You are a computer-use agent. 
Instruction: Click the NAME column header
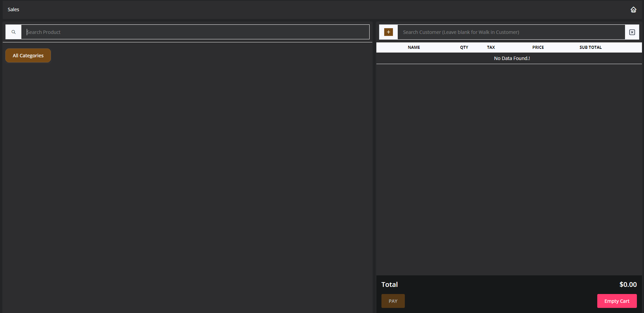414,47
